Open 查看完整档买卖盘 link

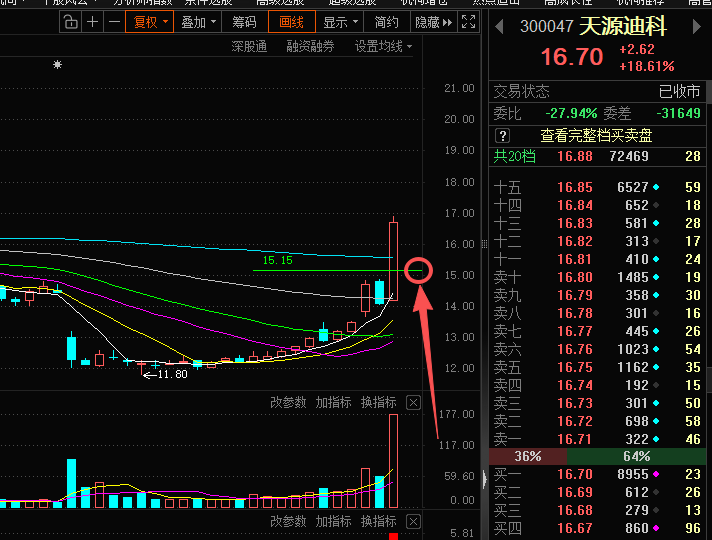pyautogui.click(x=596, y=135)
